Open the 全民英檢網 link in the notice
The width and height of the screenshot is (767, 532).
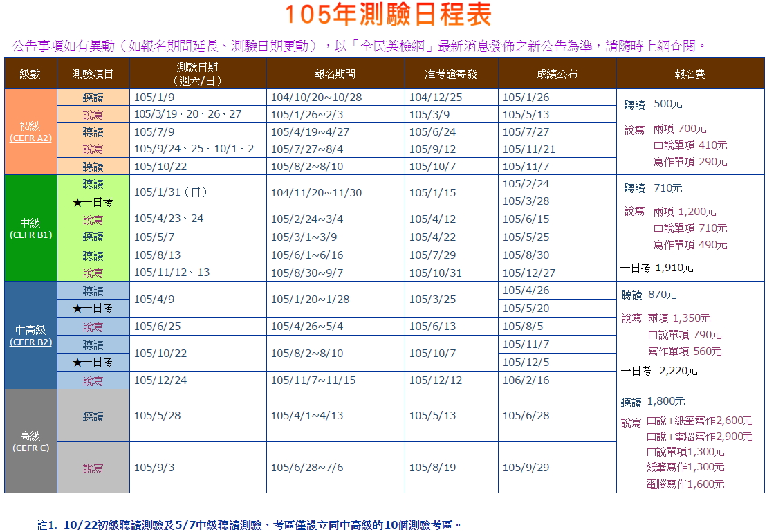392,46
